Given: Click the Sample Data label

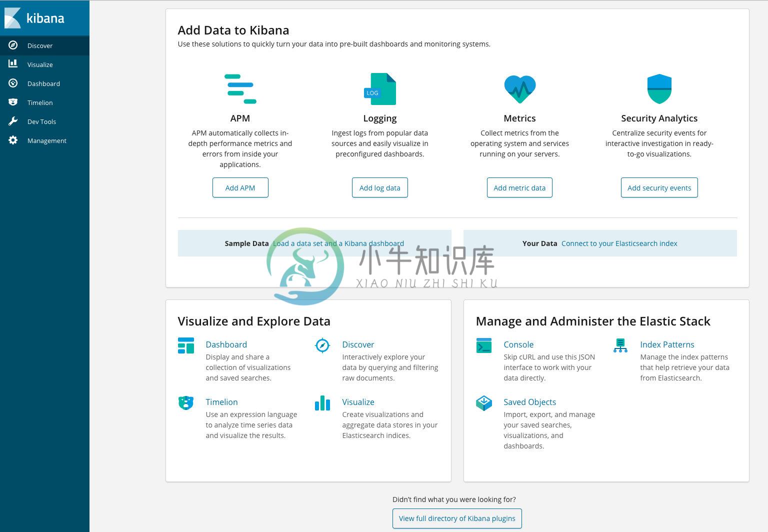Looking at the screenshot, I should (x=246, y=243).
